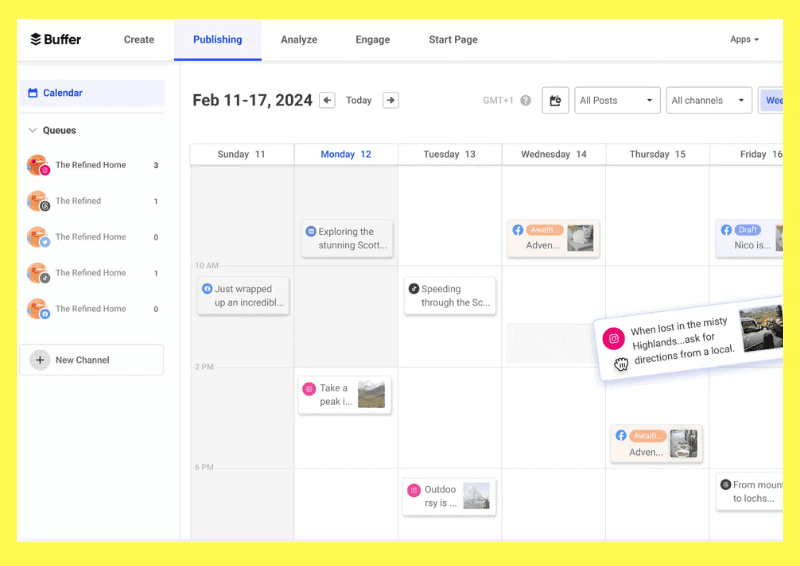The image size is (800, 566).
Task: Click Instagram icon on 'When lost in the misty' card
Action: pyautogui.click(x=614, y=338)
